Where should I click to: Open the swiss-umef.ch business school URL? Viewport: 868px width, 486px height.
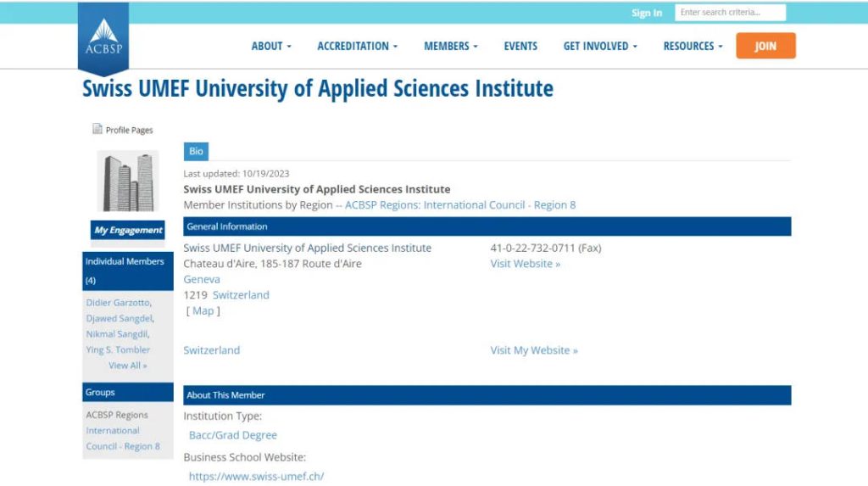click(x=256, y=477)
